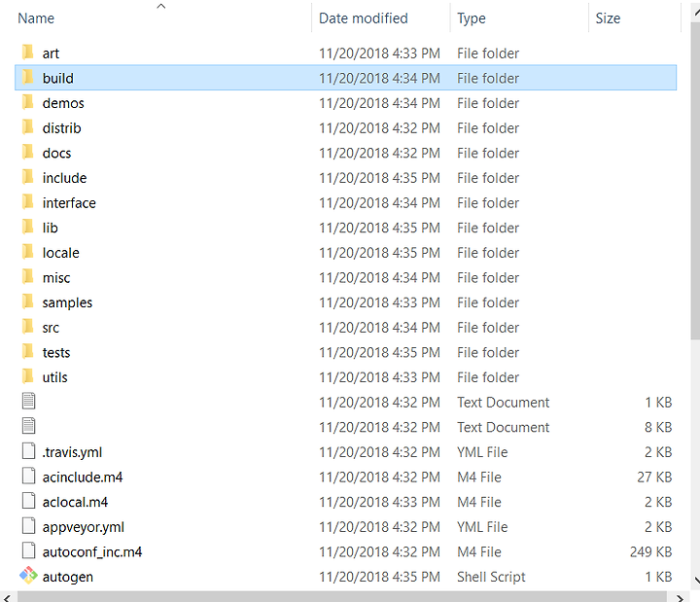Click the build folder icon

[27, 77]
